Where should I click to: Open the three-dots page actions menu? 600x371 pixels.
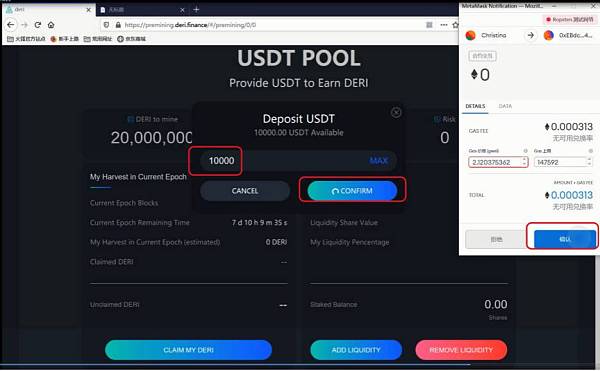click(x=443, y=25)
